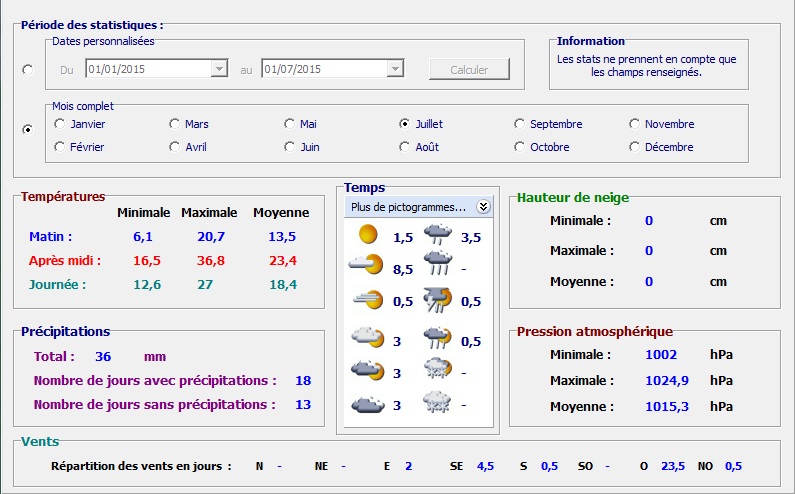Click the thunderstorm lightning pictogram
Viewport: 795px width, 494px height.
coord(438,300)
